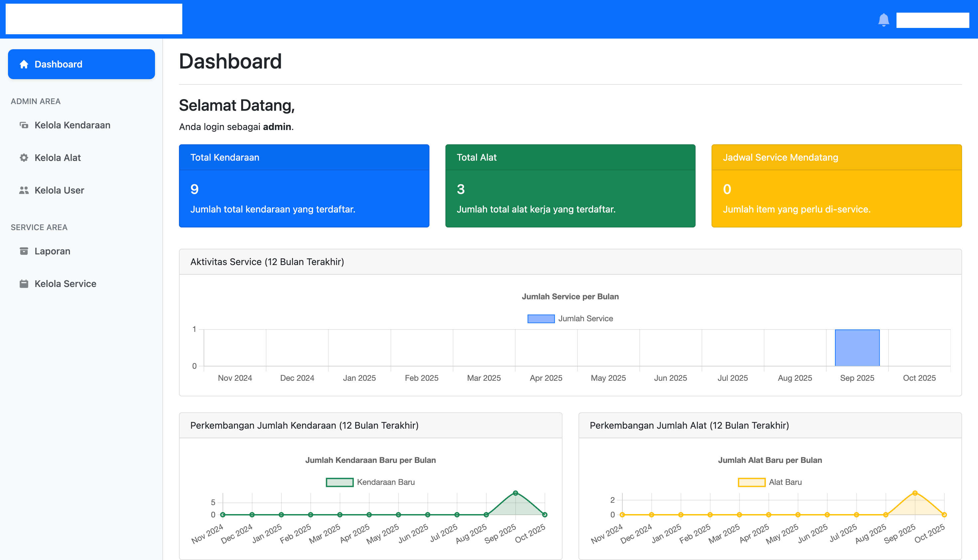
Task: Click the Sep 2025 peak point on Alat chart
Action: (914, 493)
